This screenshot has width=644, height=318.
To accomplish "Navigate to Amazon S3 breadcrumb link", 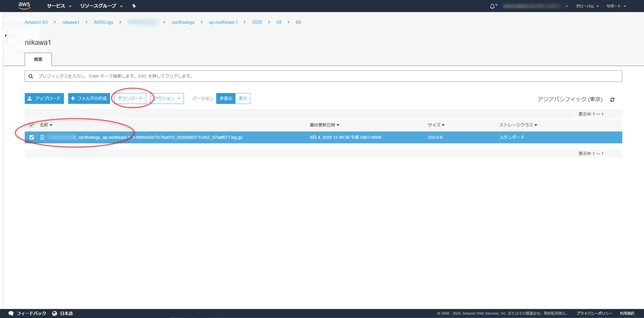I will coord(36,22).
